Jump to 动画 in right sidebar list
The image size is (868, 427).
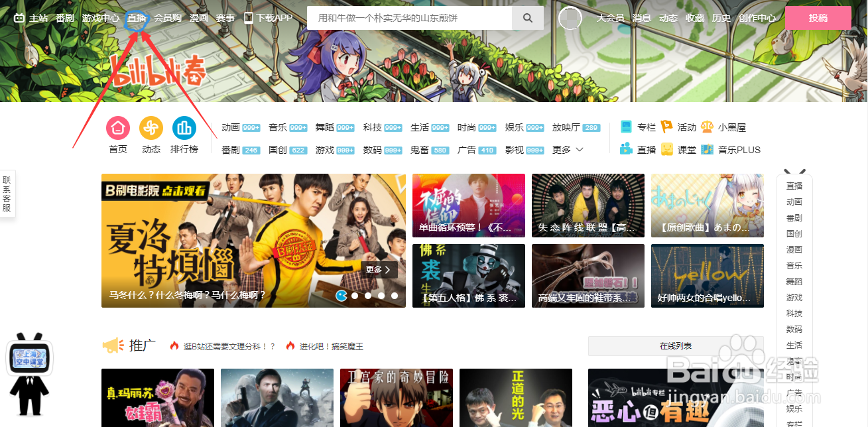[794, 202]
